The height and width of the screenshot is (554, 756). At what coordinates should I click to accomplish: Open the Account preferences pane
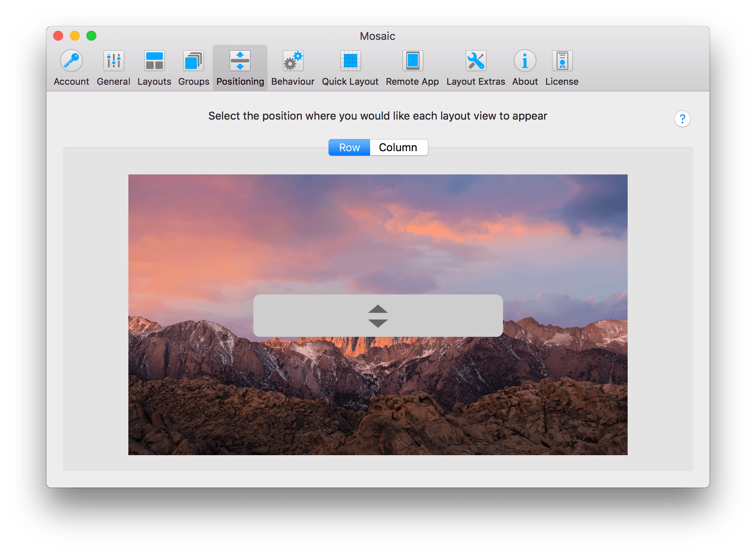71,68
